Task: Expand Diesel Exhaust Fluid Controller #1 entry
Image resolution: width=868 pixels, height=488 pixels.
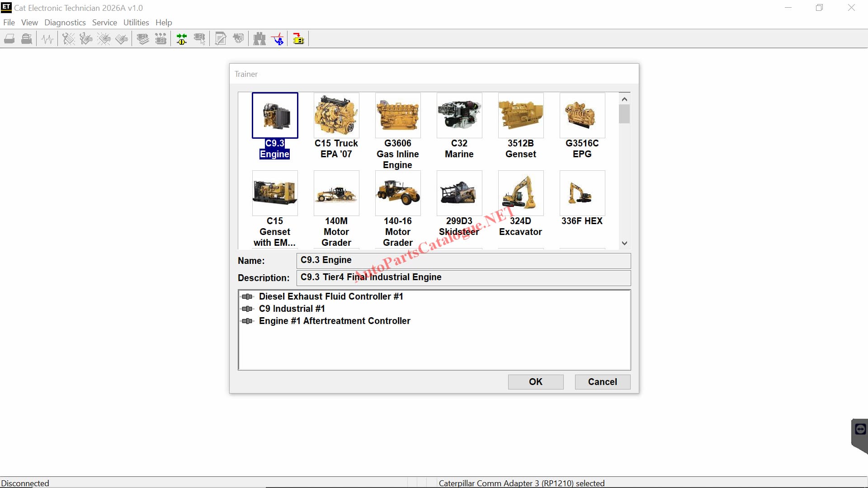Action: (331, 296)
